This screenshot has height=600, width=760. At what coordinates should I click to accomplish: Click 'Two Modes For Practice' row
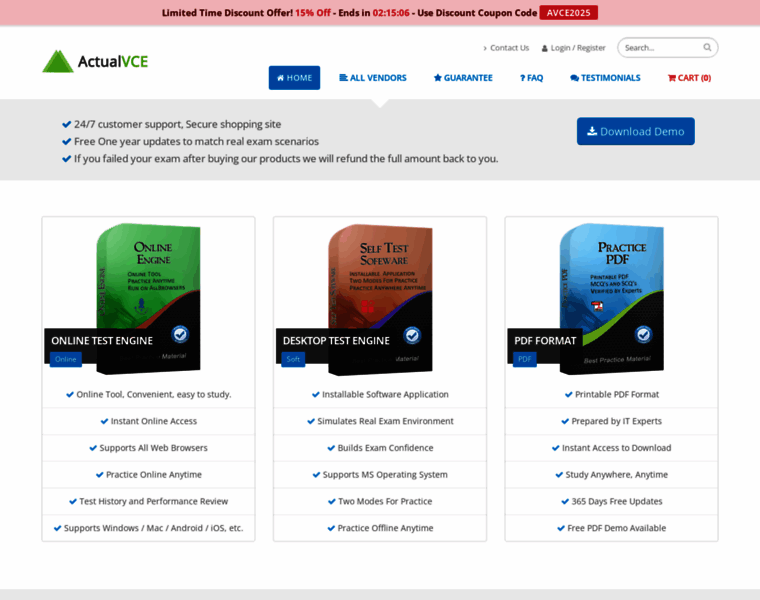click(380, 501)
